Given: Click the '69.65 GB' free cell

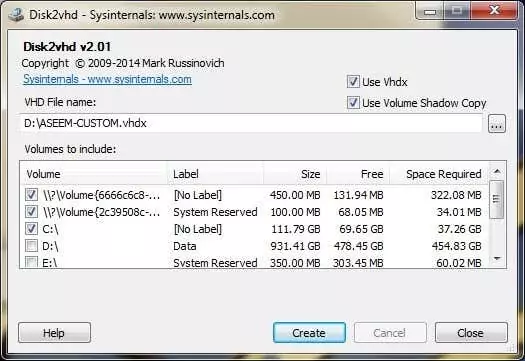Looking at the screenshot, I should click(x=361, y=229).
